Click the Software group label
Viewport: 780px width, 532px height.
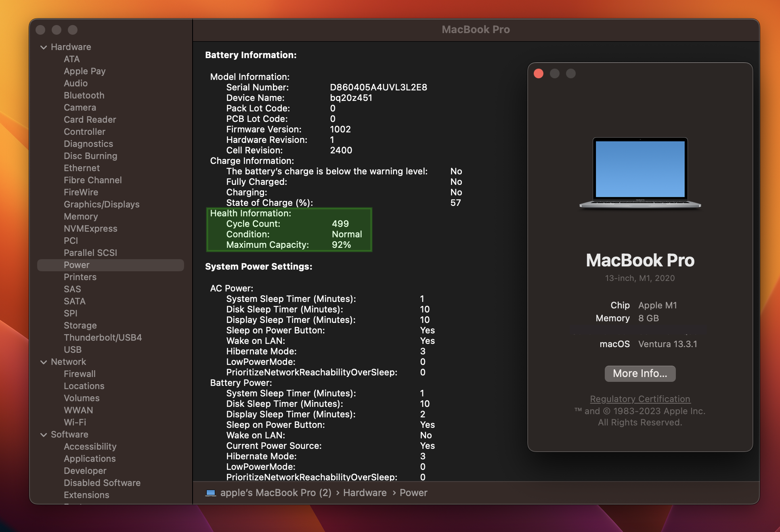[x=69, y=434]
